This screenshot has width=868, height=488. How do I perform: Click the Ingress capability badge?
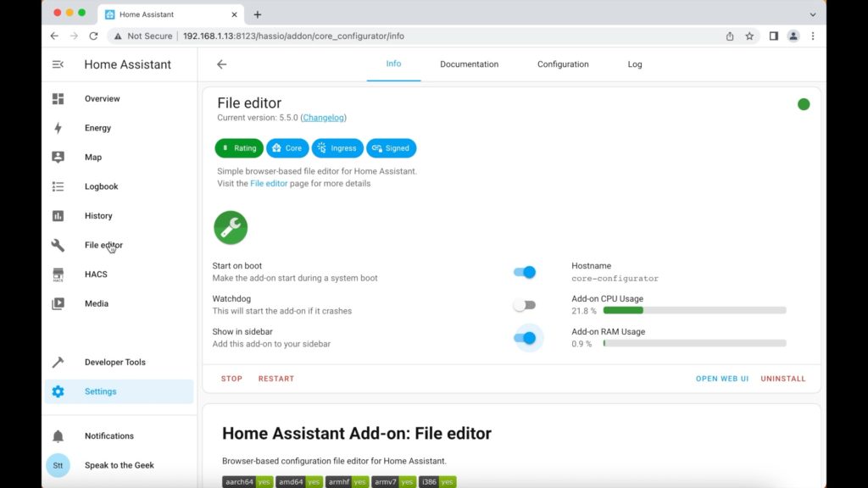pos(337,148)
